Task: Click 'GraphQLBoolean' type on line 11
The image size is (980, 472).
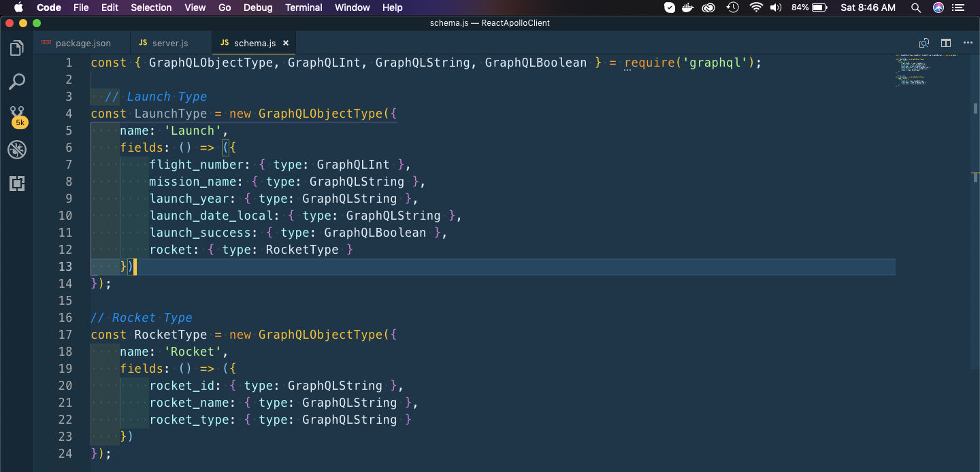Action: coord(375,233)
